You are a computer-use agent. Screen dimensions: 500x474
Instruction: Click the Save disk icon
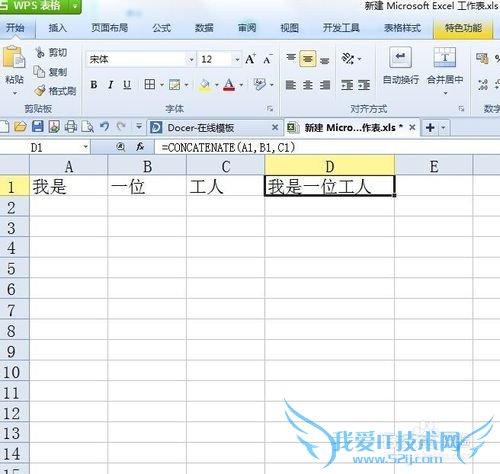pos(38,127)
